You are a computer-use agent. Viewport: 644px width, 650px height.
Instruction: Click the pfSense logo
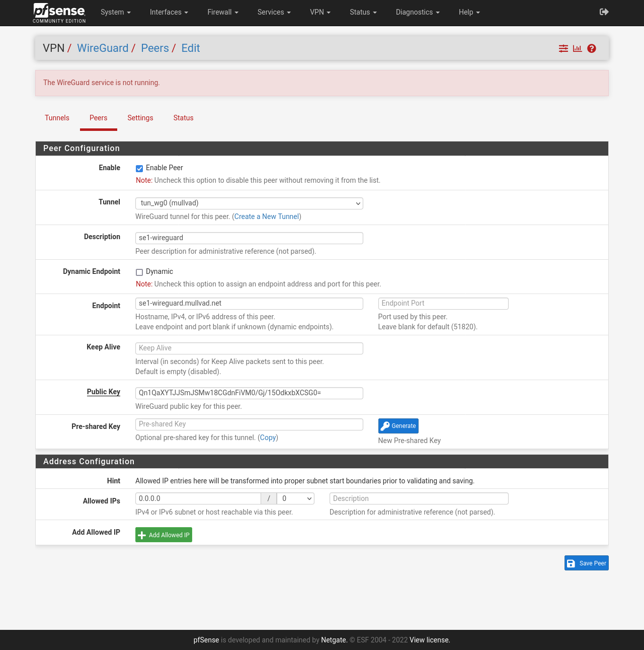[x=59, y=13]
